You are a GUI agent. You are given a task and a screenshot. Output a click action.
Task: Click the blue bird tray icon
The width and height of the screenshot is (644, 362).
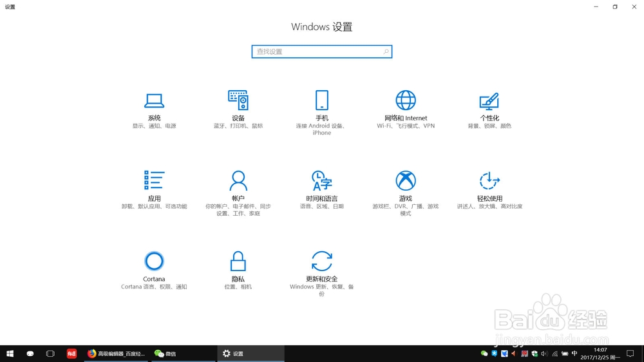(x=504, y=354)
